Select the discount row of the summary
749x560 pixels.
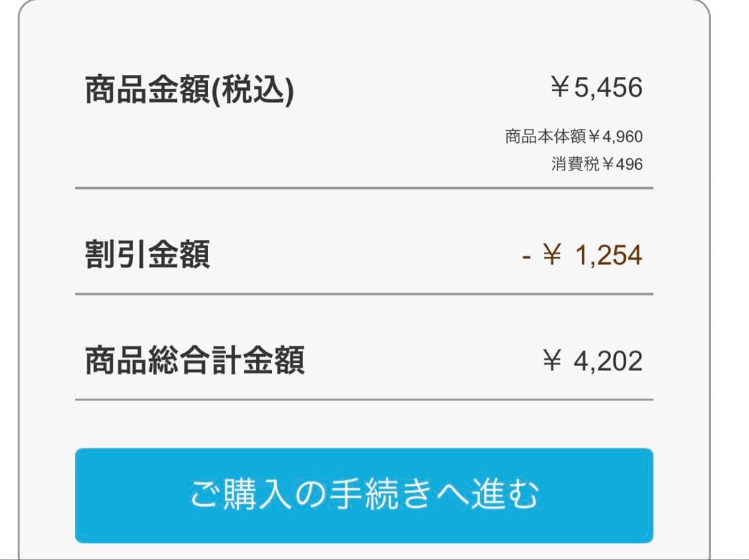363,254
